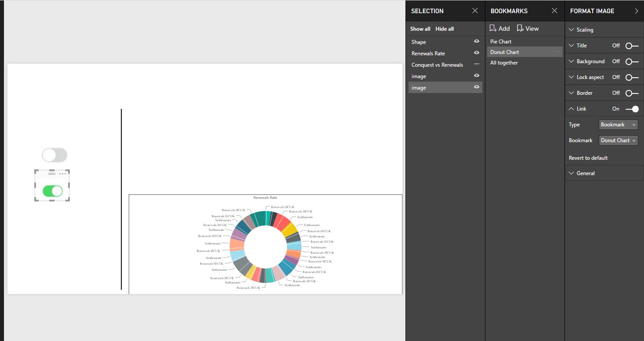Click the green on-switch image on canvas
The image size is (644, 341).
[x=53, y=191]
